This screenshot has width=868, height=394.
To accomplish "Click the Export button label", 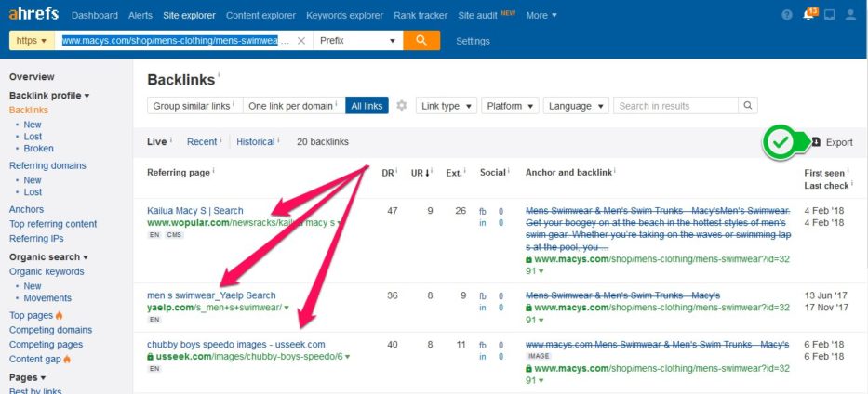I will [839, 142].
